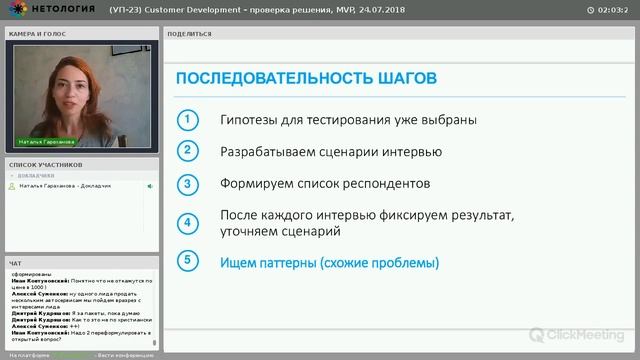Click the presenter avatar icon in participants list

pyautogui.click(x=12, y=186)
